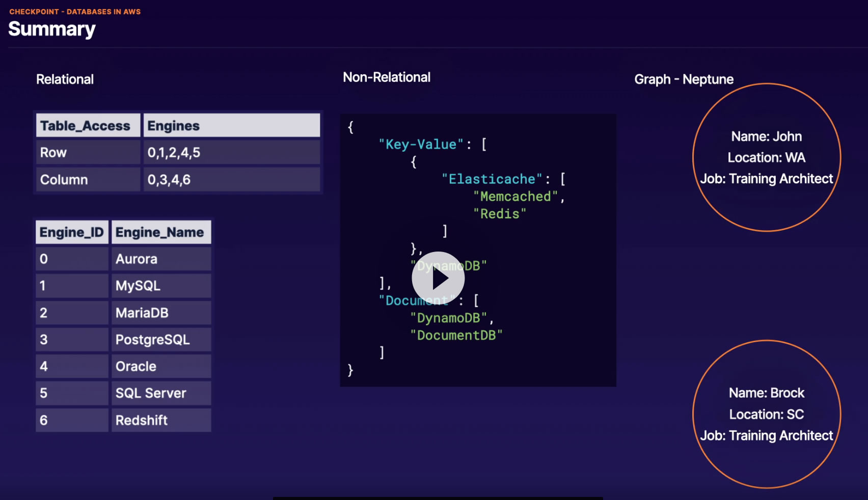Image resolution: width=868 pixels, height=500 pixels.
Task: Click "Name: John" in the graph node
Action: 767,136
